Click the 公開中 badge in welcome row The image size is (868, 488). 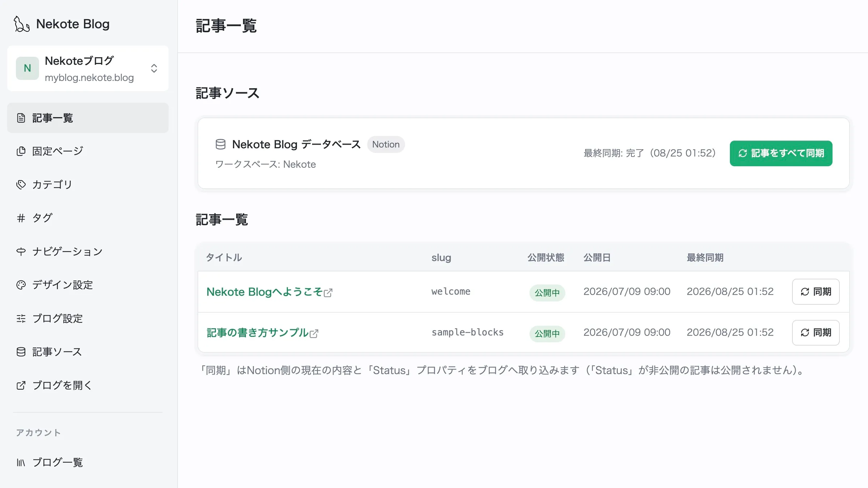click(547, 292)
